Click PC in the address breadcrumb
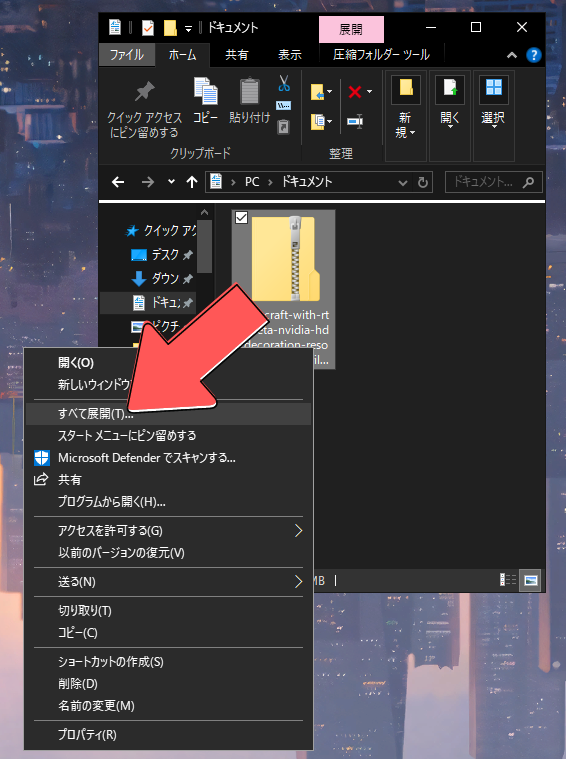The image size is (566, 759). pos(252,182)
